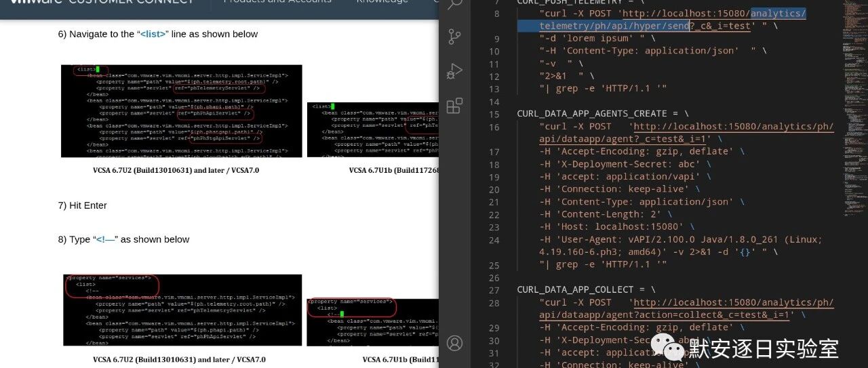Image resolution: width=868 pixels, height=368 pixels.
Task: Click caption "VCSA 6.7U1b" under step 6 right screenshot
Action: pyautogui.click(x=394, y=170)
